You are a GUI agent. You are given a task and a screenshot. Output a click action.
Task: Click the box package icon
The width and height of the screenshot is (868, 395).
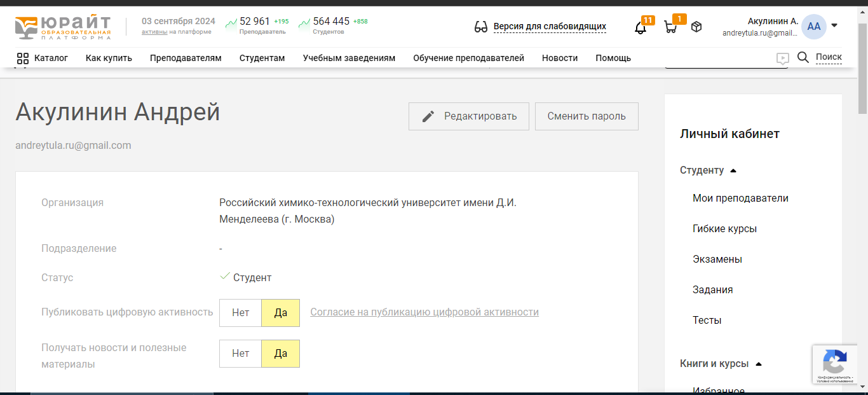[696, 27]
